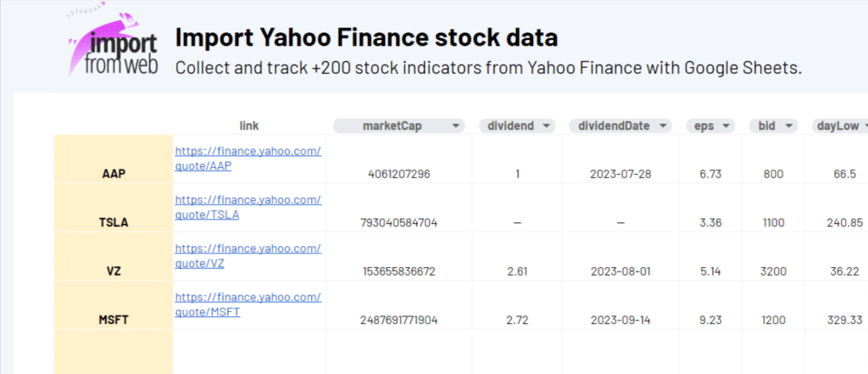This screenshot has height=374, width=868.
Task: Open the bid column dropdown
Action: click(790, 126)
